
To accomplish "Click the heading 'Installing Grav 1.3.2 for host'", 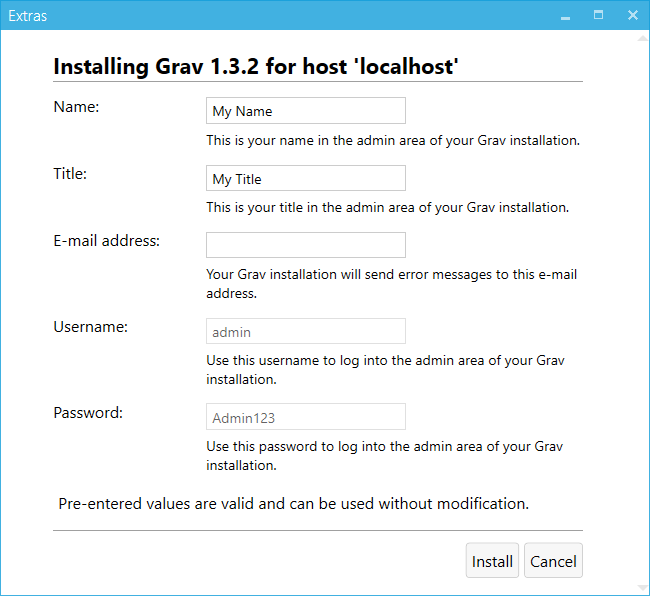I will tap(257, 67).
